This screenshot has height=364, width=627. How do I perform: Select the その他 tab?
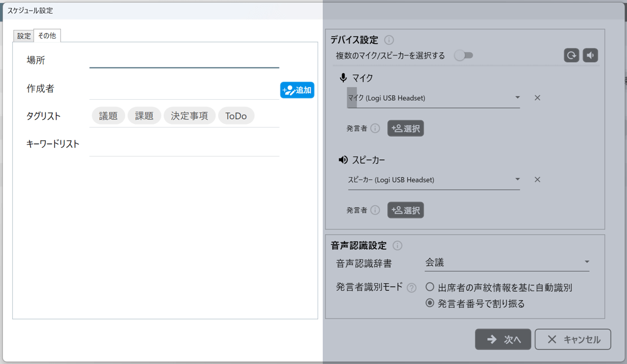47,35
